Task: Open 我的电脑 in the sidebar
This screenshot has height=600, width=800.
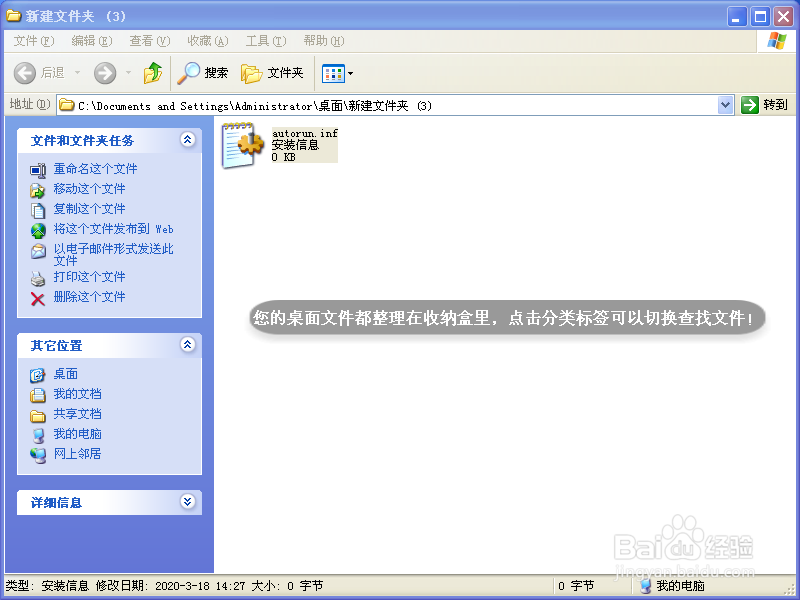Action: [77, 434]
